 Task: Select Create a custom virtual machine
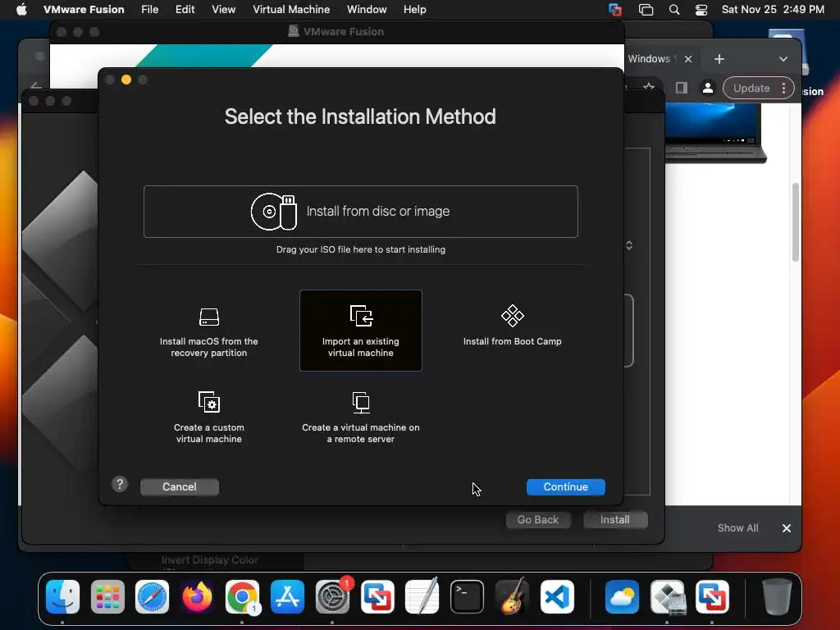coord(209,418)
